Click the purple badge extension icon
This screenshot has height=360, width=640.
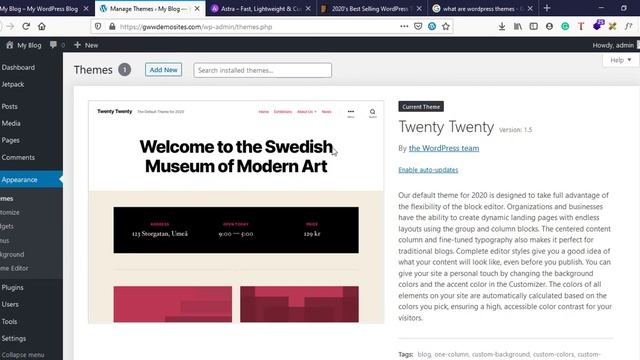click(598, 25)
